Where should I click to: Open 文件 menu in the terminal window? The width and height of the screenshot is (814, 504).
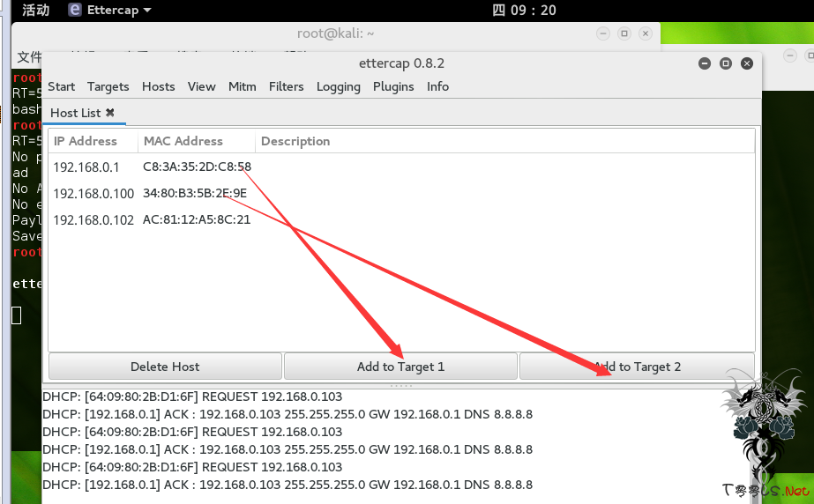(30, 56)
